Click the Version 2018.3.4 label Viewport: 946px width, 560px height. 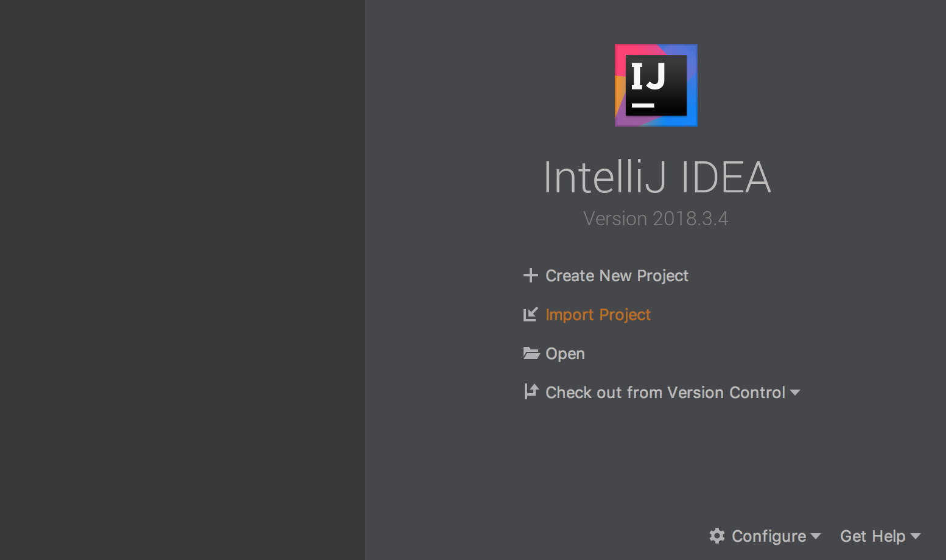click(x=656, y=219)
